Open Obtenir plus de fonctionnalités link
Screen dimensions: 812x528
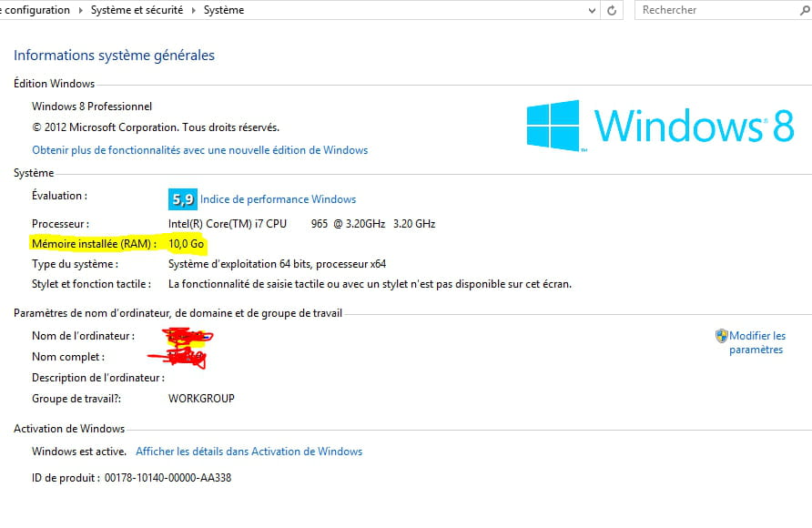(x=200, y=150)
